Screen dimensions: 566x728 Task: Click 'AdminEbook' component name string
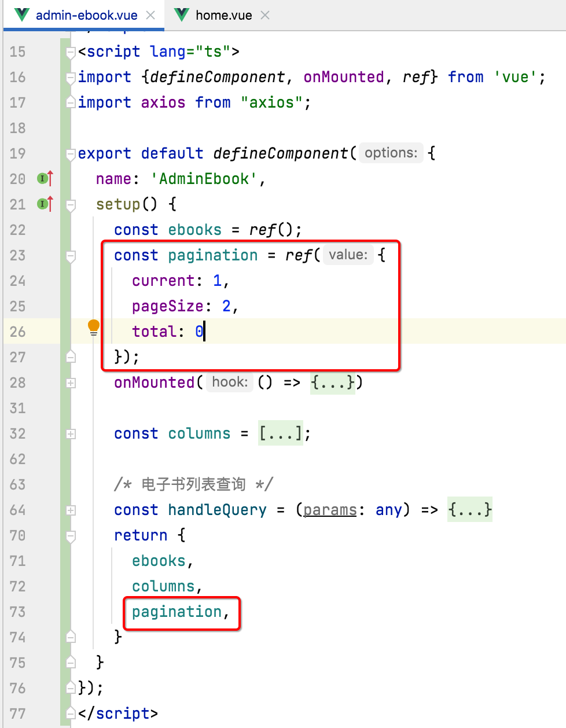click(x=204, y=179)
